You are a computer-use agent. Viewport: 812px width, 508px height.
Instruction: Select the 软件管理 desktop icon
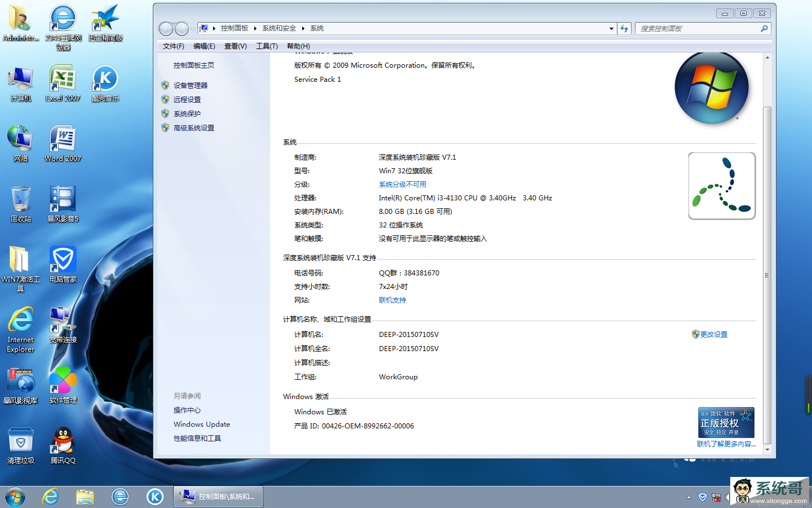63,386
